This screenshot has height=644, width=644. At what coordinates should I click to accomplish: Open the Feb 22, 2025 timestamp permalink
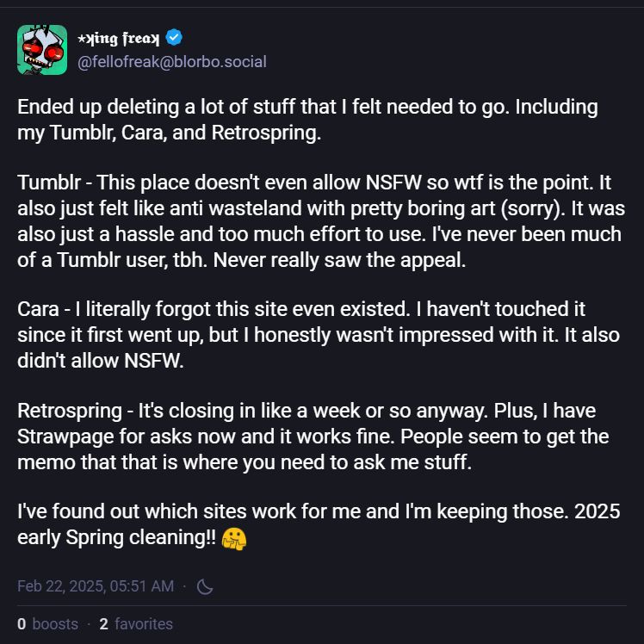point(96,586)
